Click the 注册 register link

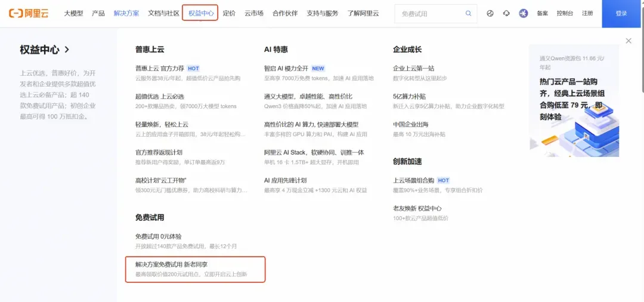pyautogui.click(x=587, y=13)
